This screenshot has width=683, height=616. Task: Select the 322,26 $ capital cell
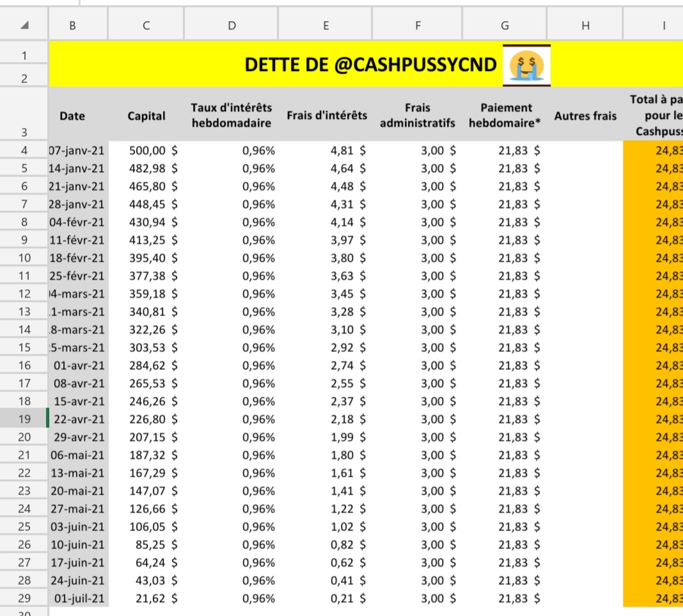click(x=146, y=329)
